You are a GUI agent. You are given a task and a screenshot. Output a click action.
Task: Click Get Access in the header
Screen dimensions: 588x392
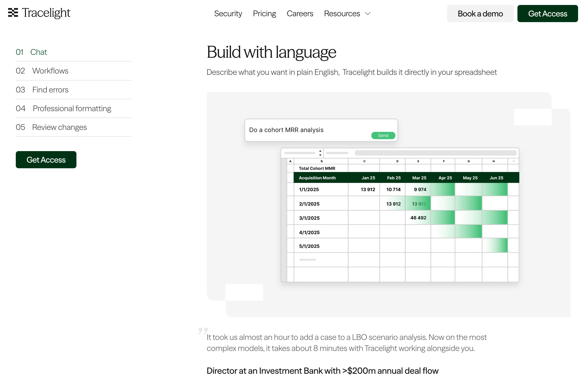(547, 14)
